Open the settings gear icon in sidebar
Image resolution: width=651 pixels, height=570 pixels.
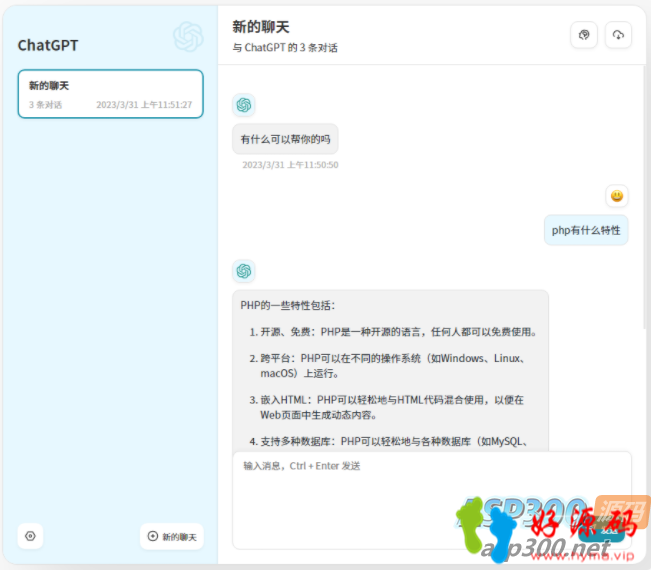(x=30, y=536)
